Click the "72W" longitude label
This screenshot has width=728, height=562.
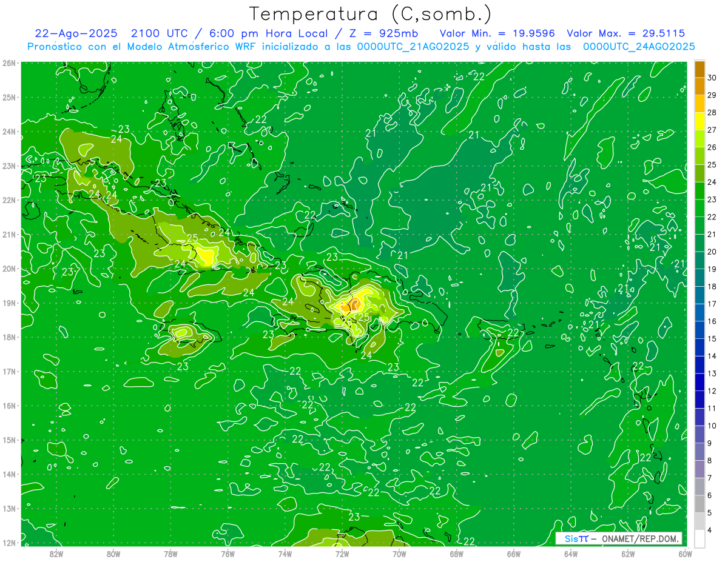click(342, 553)
